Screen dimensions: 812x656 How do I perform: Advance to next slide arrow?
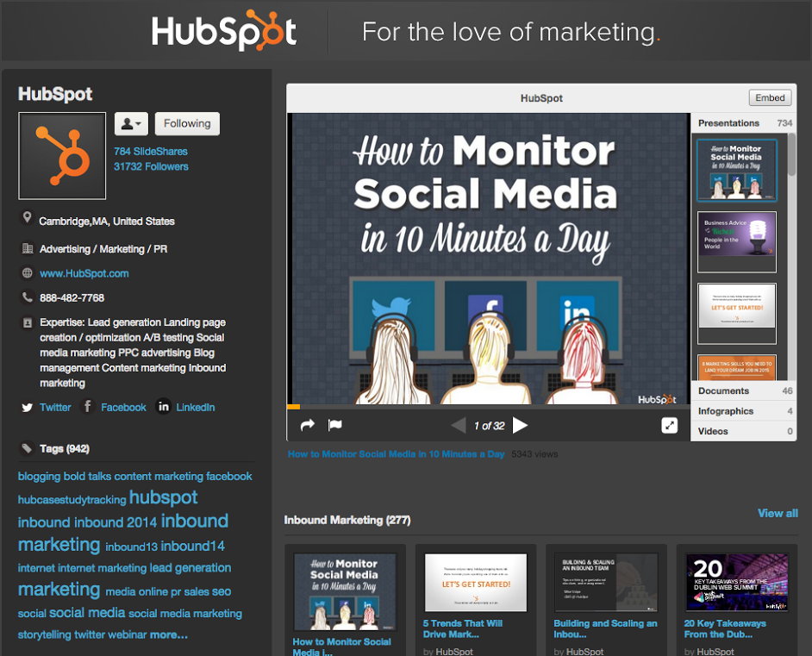point(520,426)
